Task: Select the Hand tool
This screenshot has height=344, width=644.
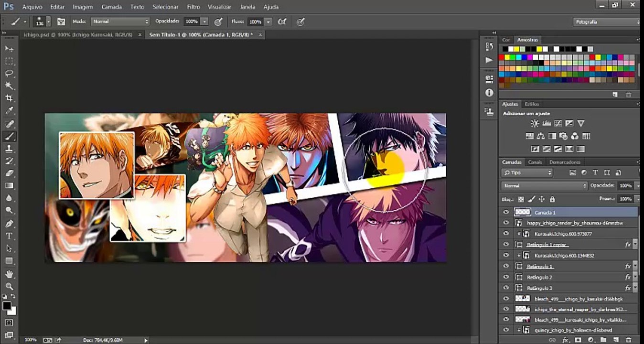Action: coord(9,274)
